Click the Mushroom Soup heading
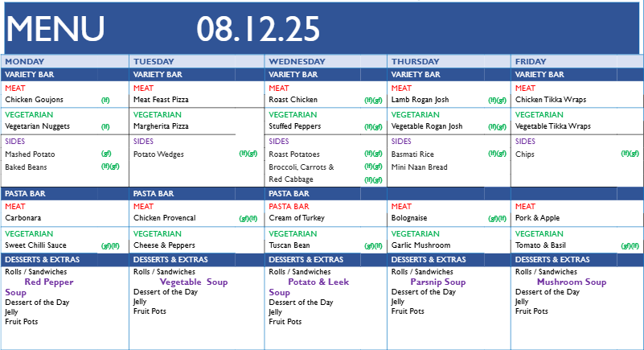644x350 pixels. (x=571, y=282)
